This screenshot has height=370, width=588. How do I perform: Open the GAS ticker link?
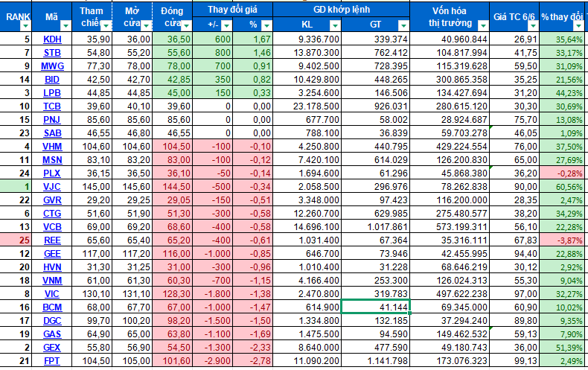tap(52, 334)
